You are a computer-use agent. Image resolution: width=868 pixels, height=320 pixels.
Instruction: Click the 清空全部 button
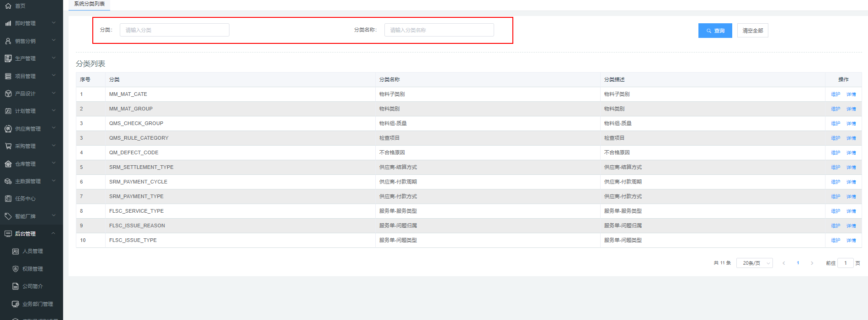pyautogui.click(x=752, y=31)
